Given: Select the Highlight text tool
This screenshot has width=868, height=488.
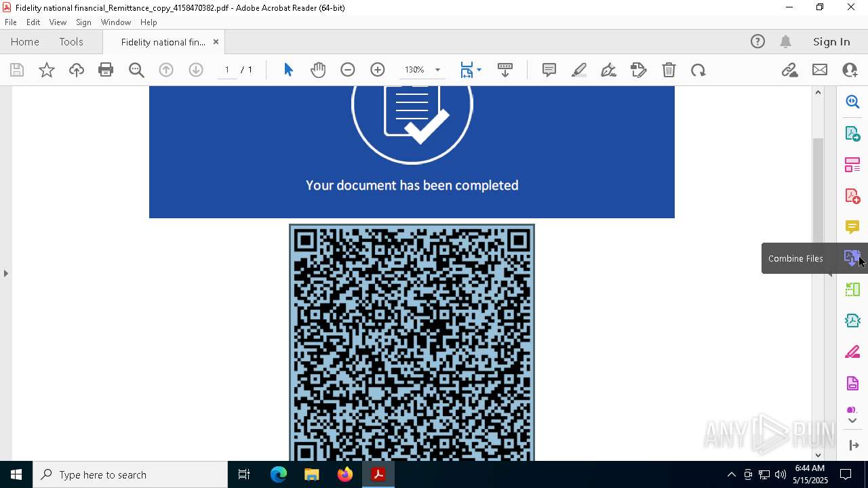Looking at the screenshot, I should click(x=579, y=70).
